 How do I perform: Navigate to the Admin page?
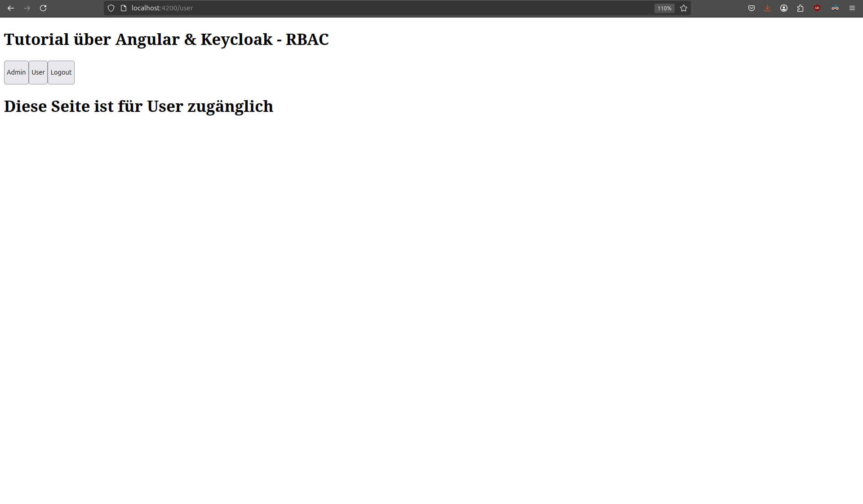[16, 72]
